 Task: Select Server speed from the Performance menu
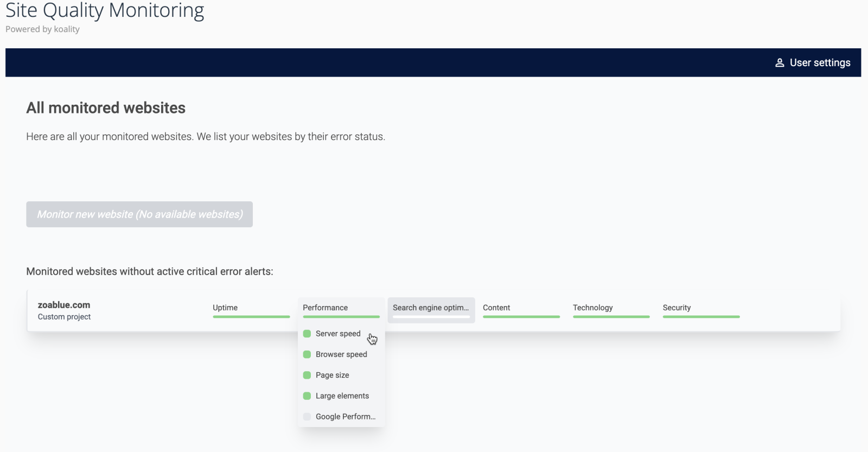pos(338,334)
